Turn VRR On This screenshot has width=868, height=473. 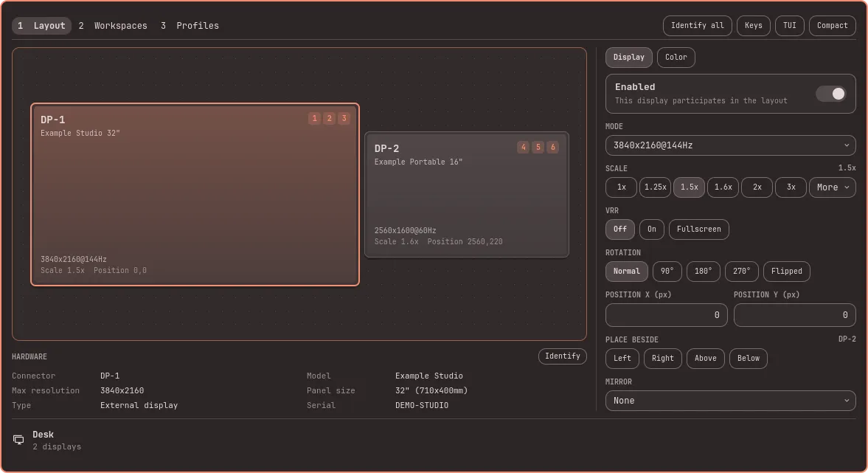652,229
